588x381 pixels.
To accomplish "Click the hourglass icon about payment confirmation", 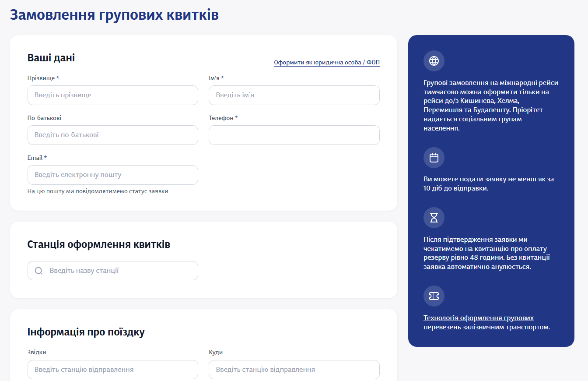I will pos(434,217).
